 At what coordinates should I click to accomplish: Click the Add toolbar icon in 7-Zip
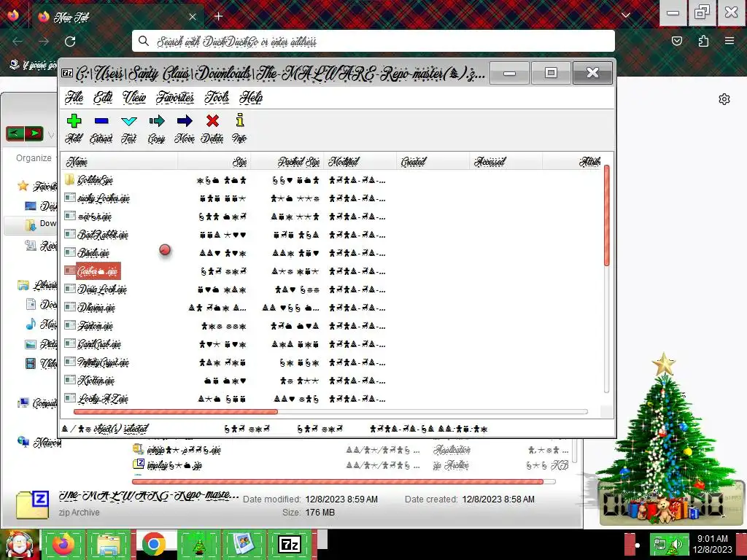click(x=74, y=121)
